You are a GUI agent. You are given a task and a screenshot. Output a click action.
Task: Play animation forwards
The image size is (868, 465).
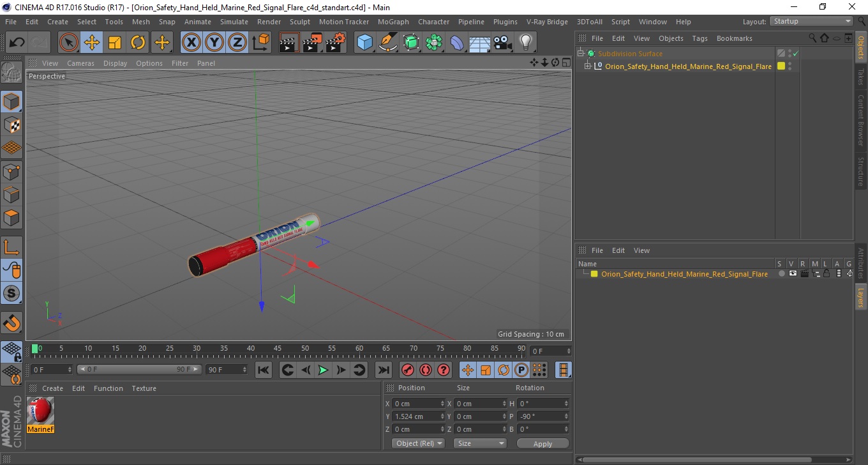pos(324,370)
